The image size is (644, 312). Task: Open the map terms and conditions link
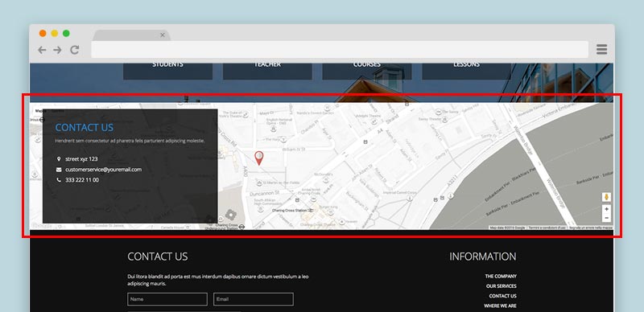click(x=547, y=228)
